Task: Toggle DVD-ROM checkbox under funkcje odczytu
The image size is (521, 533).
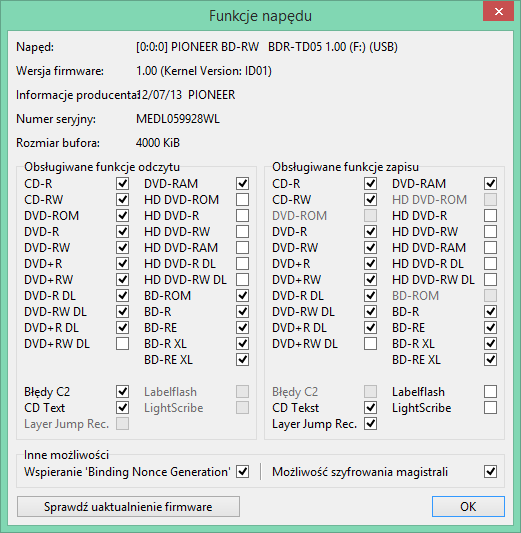Action: coord(122,216)
